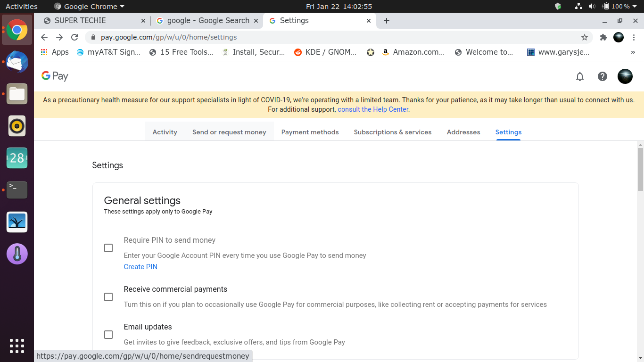Open the calendar app showing 28
This screenshot has width=644, height=362.
[x=17, y=158]
